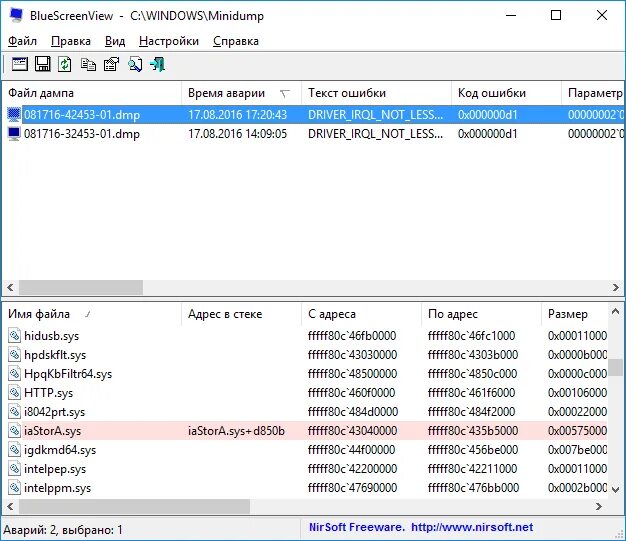Click address value fffff80c`46fb0000
Screen dimensions: 626x541
tap(352, 336)
